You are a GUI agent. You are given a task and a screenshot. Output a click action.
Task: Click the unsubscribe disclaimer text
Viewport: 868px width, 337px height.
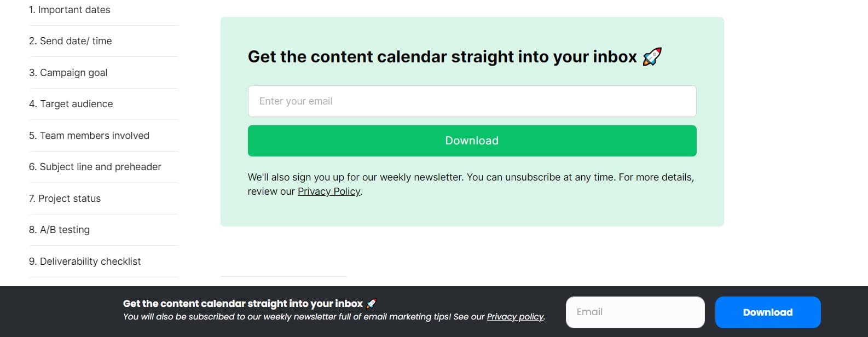pyautogui.click(x=470, y=177)
